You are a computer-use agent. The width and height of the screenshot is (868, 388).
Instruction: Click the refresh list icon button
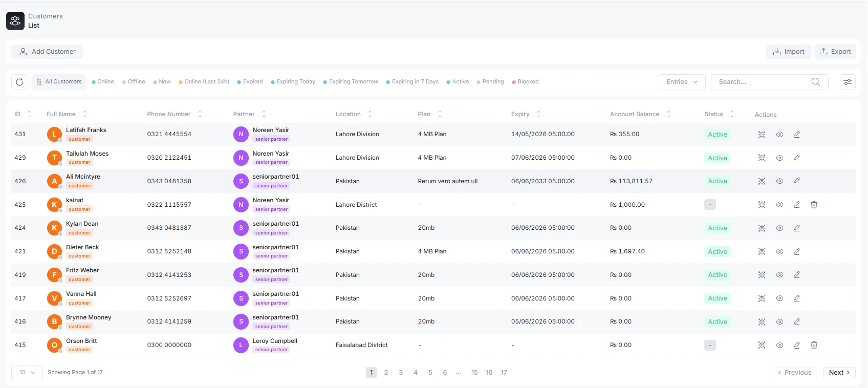coord(19,82)
